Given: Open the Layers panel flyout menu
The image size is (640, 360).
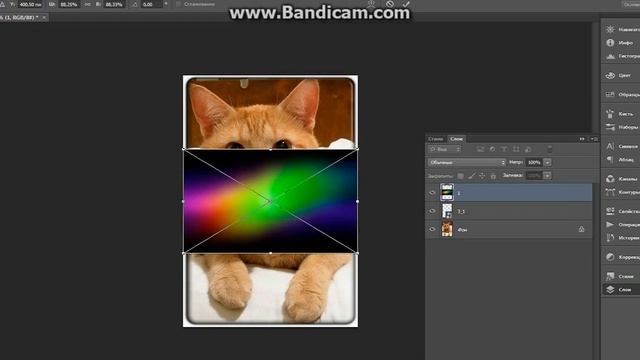Looking at the screenshot, I should pos(594,139).
